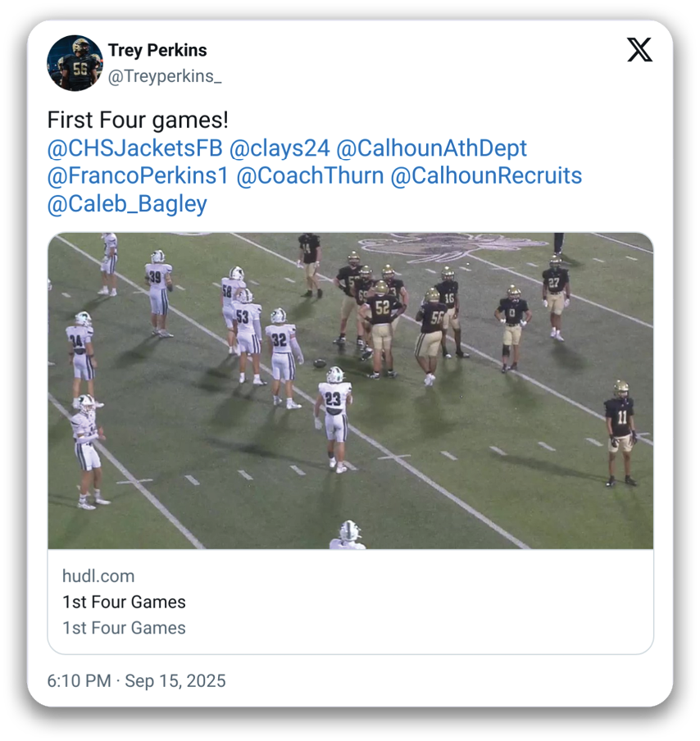Click the @clays24 mention

tap(280, 148)
